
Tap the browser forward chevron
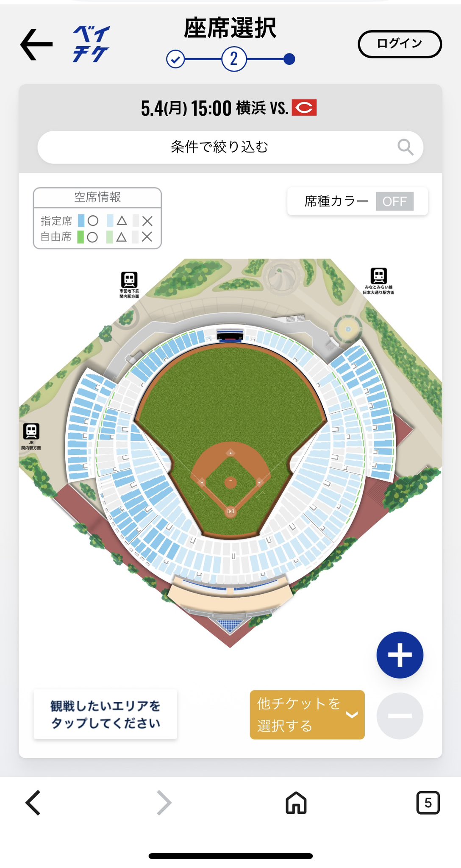click(x=164, y=802)
